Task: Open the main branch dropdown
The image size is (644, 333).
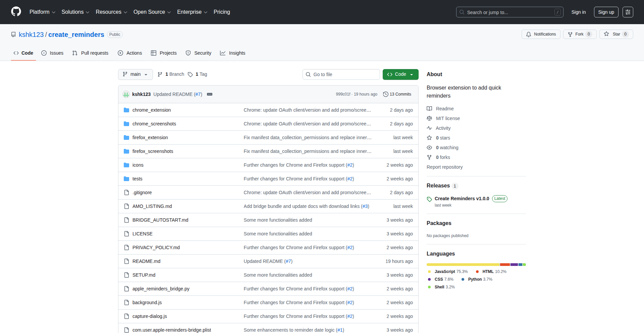Action: (135, 74)
